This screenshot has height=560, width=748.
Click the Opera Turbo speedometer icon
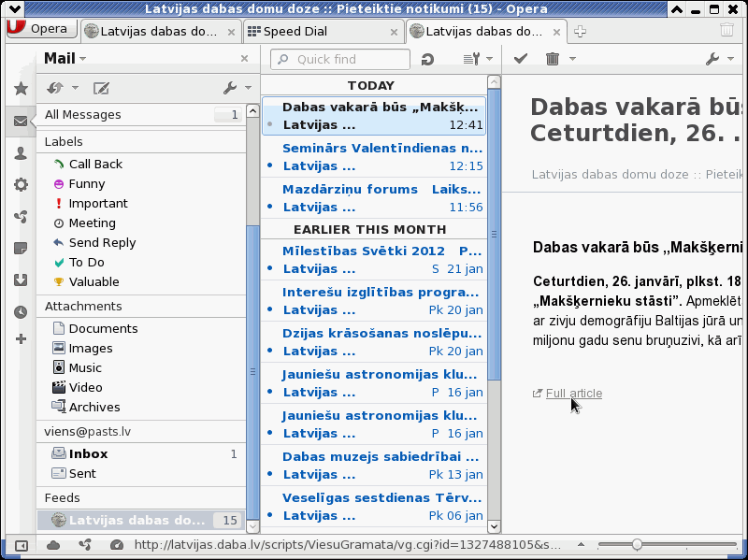coord(116,545)
